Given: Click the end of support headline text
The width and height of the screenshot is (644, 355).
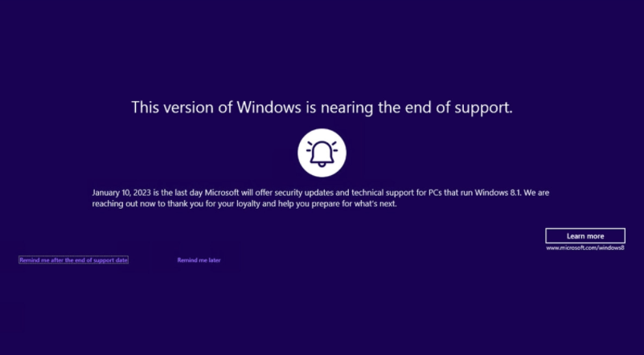Looking at the screenshot, I should (322, 108).
